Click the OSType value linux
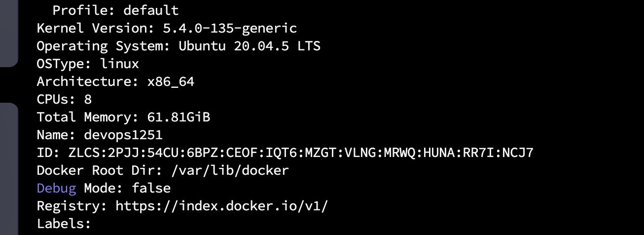This screenshot has height=235, width=644. tap(119, 64)
